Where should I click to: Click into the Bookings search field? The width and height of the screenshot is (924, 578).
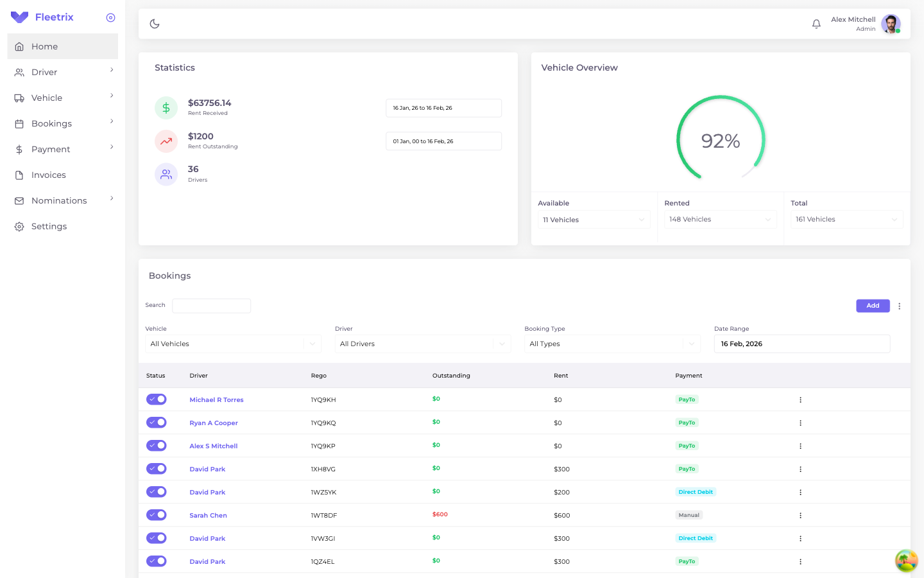click(211, 306)
